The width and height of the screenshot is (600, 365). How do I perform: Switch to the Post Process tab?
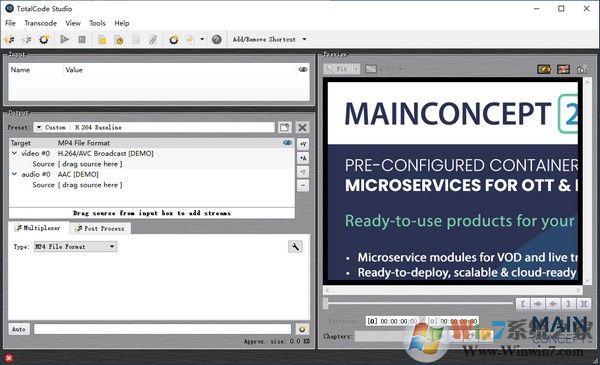(100, 228)
